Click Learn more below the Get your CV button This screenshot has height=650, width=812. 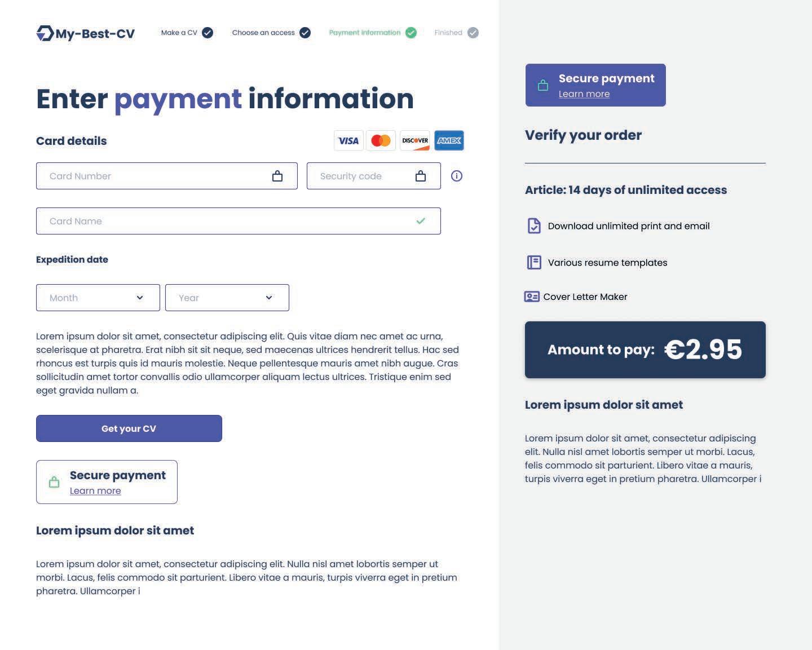[x=95, y=491]
